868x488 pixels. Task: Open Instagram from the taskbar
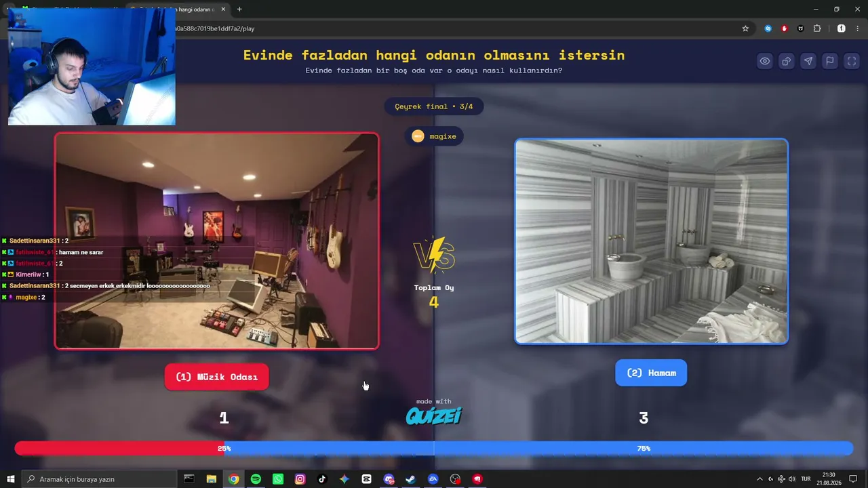point(300,479)
